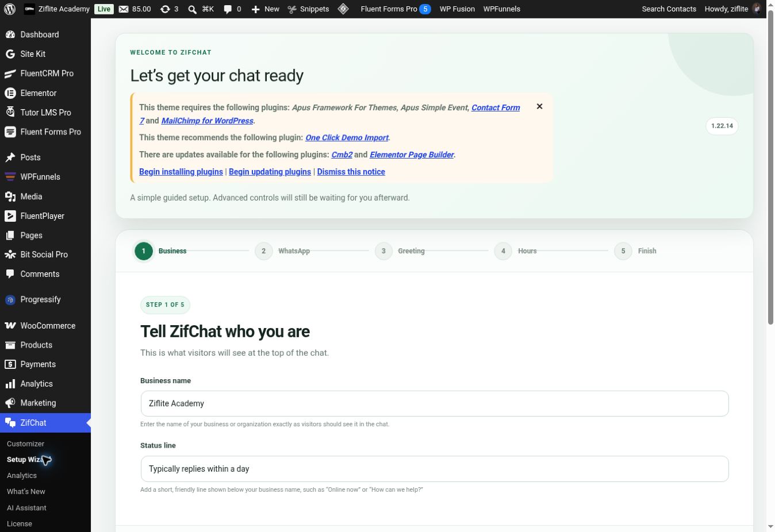Open One Click Demo Import link

(x=347, y=137)
